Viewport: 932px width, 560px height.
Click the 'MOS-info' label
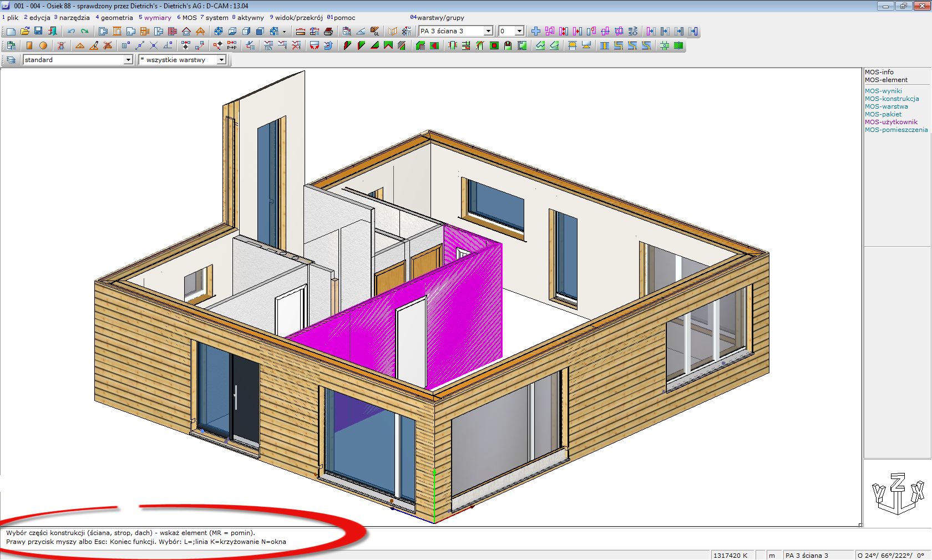(879, 72)
